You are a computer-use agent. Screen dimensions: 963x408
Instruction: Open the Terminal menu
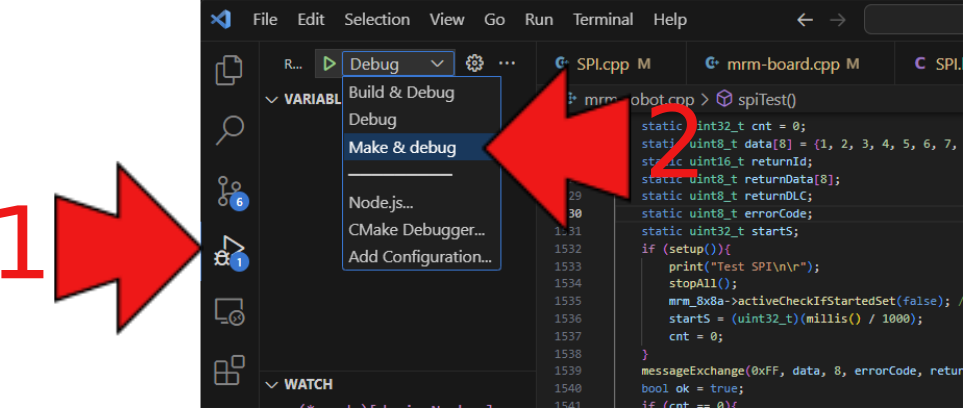tap(602, 20)
